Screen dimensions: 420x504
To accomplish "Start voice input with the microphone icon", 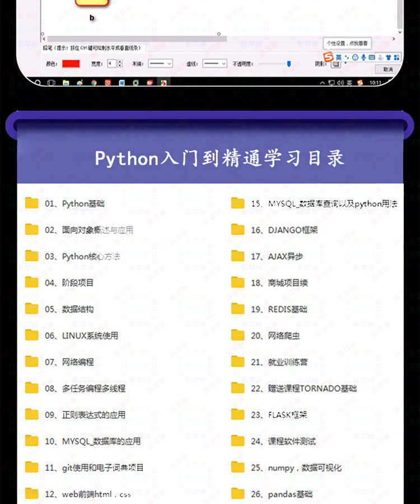I will 363,58.
